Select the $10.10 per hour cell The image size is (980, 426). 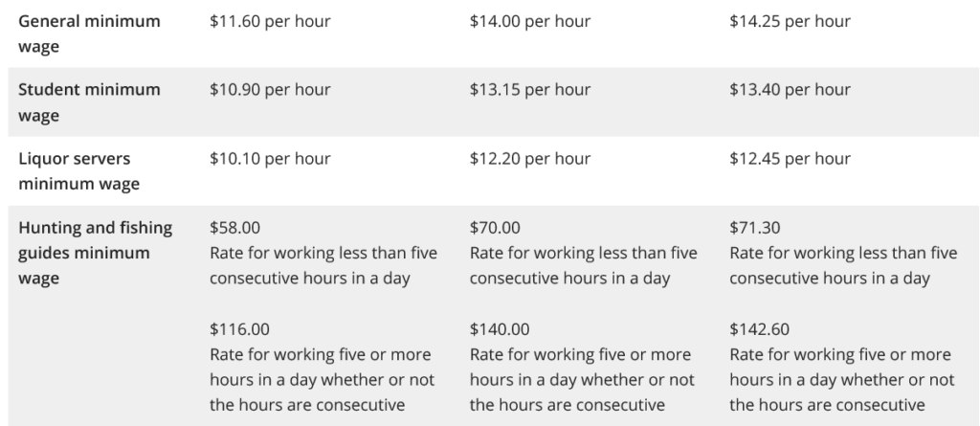click(270, 158)
